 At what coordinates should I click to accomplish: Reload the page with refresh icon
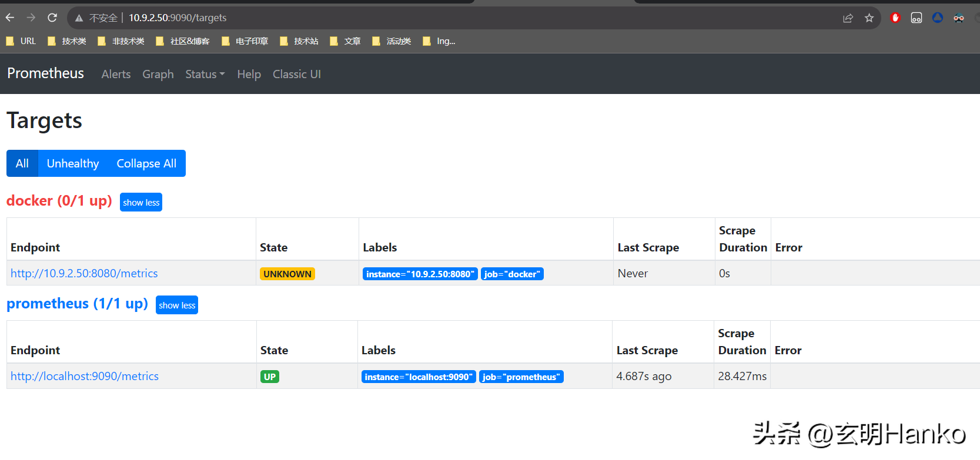point(52,18)
